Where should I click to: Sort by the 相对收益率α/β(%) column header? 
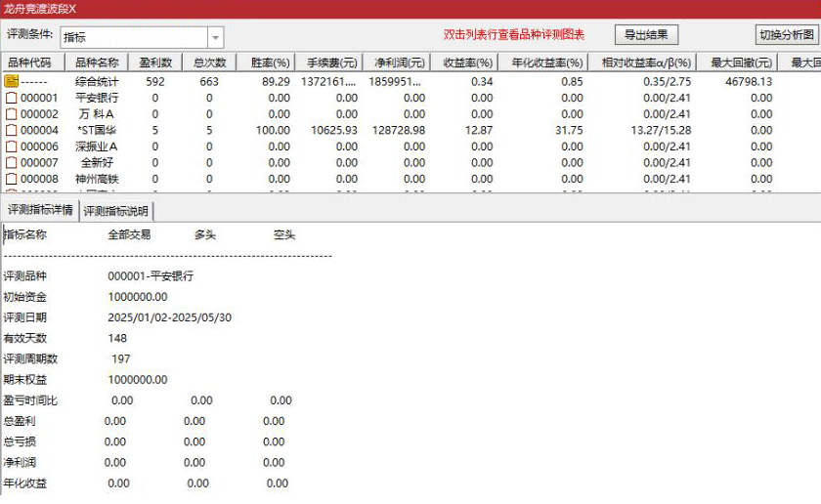(x=642, y=63)
